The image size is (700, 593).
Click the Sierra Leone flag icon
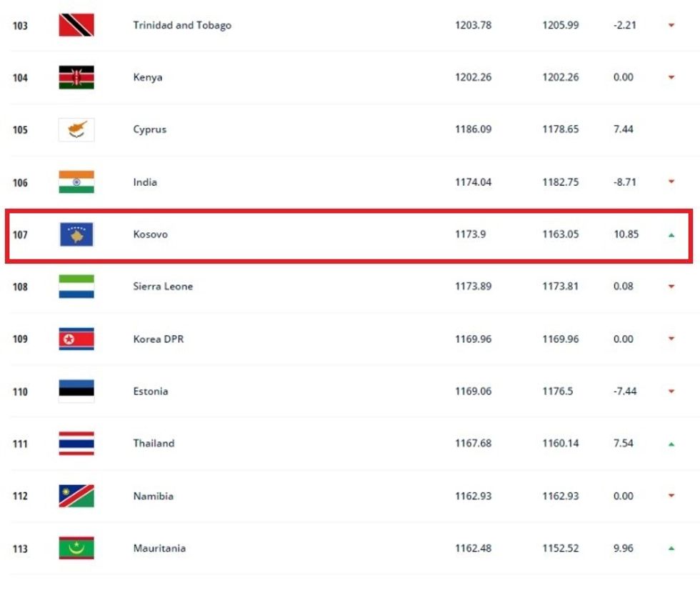[x=76, y=286]
